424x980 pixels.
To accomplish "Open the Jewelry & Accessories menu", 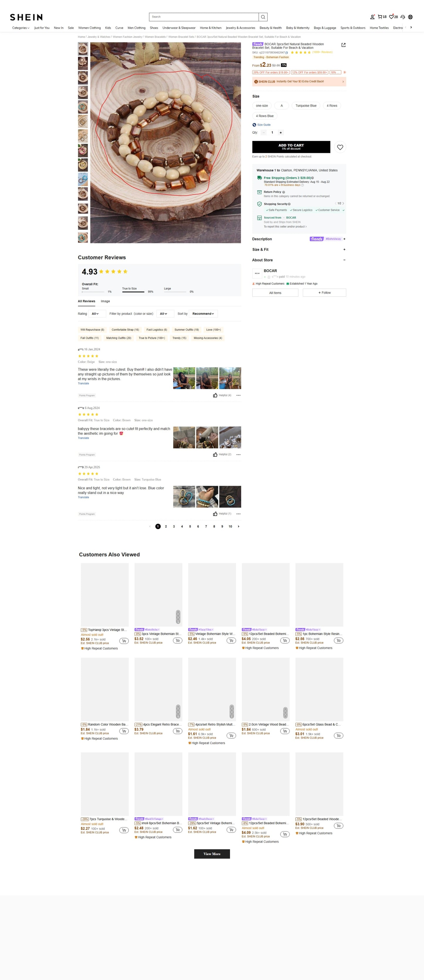I will pos(240,28).
